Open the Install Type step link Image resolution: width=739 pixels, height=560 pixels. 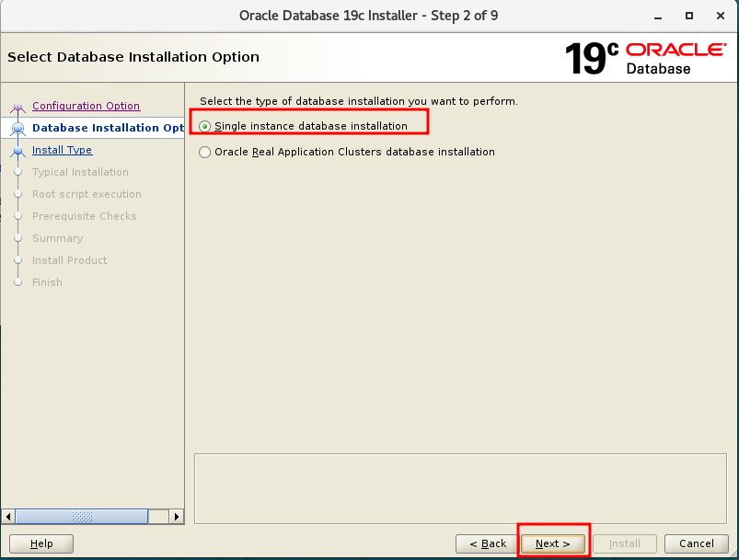click(63, 150)
